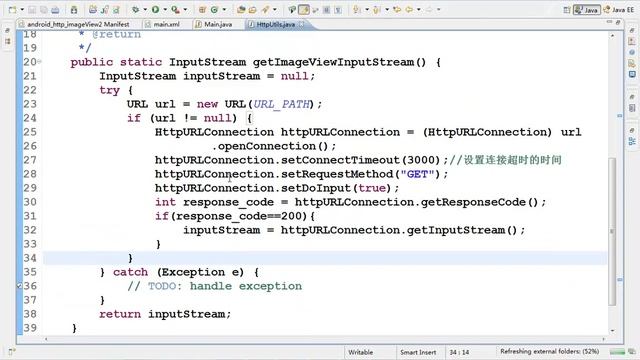640x360 pixels.
Task: Click the Last Edit Location icon
Action: pos(397,9)
